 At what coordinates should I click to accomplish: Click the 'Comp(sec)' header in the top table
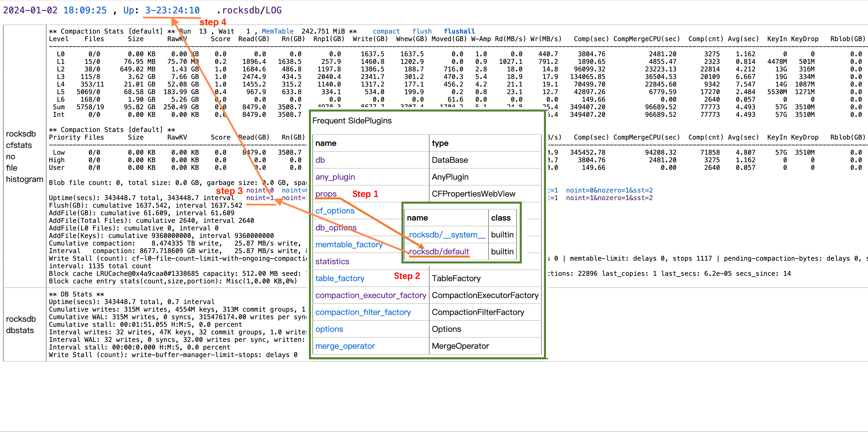591,39
